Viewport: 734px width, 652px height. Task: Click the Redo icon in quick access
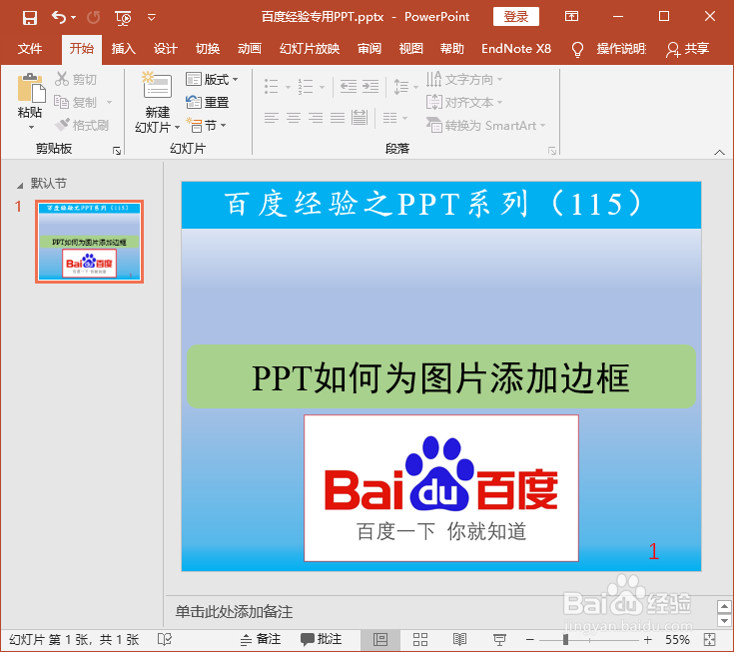pyautogui.click(x=94, y=18)
